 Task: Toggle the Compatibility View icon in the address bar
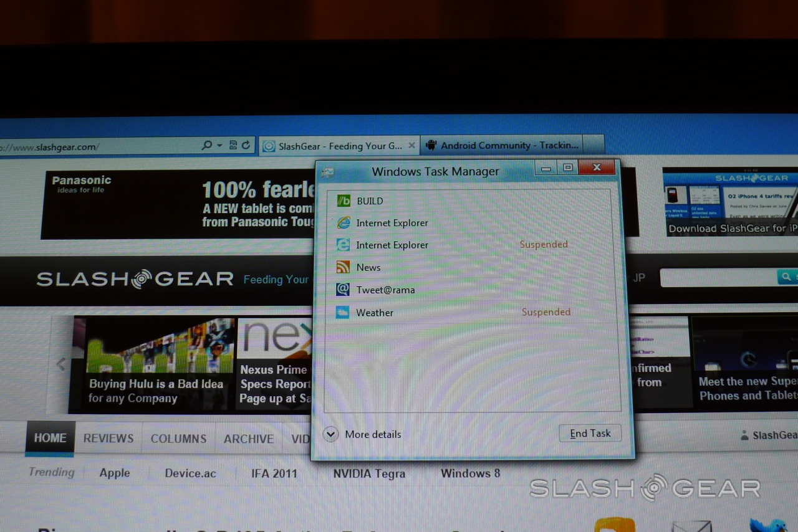(233, 145)
